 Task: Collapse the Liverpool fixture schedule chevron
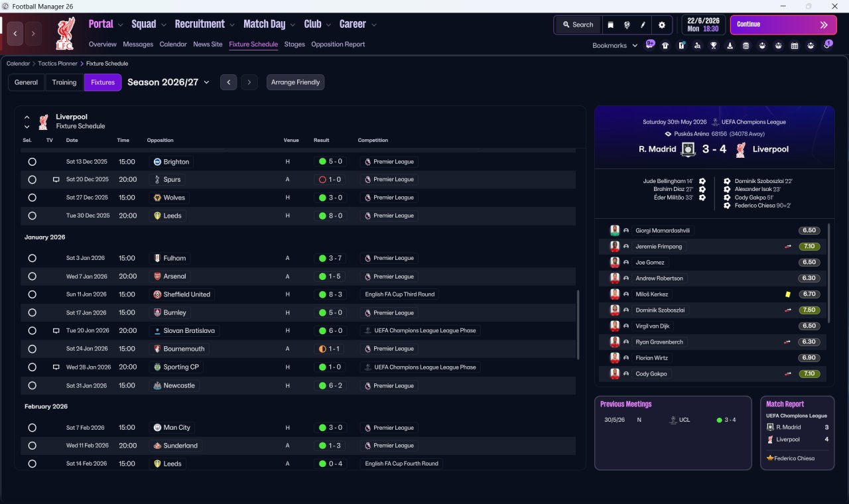[27, 117]
